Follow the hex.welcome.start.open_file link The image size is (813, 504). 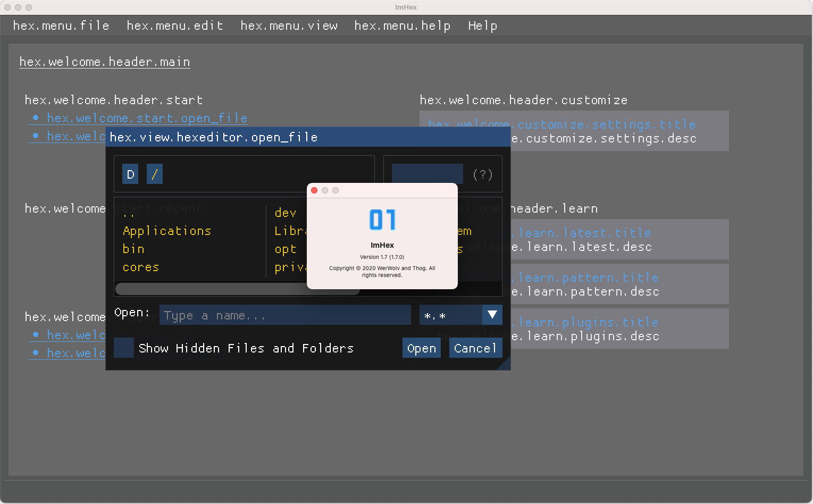[147, 118]
